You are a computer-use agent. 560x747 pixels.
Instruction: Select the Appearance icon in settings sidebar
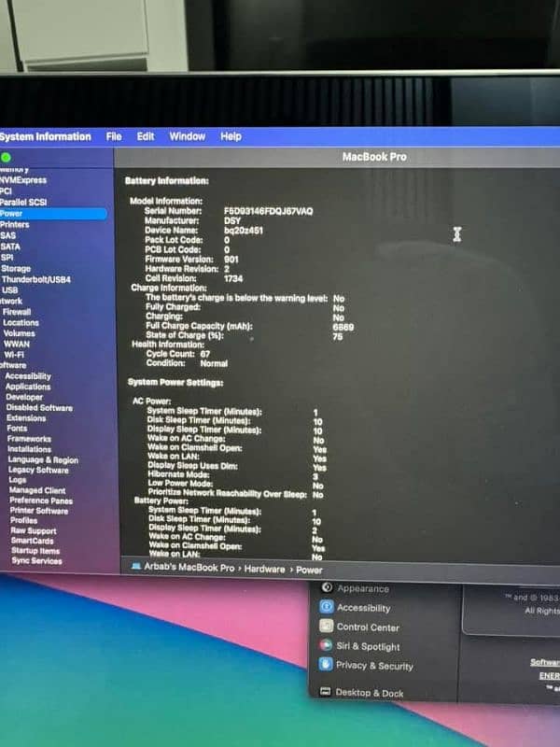[x=327, y=588]
